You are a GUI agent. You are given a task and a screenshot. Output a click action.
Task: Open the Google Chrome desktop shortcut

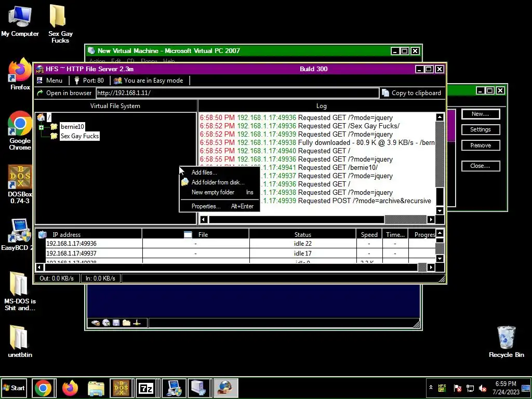point(20,130)
